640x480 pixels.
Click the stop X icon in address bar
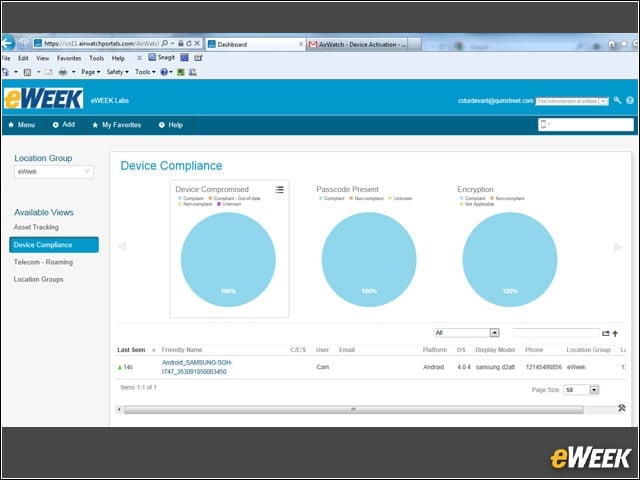tap(197, 43)
